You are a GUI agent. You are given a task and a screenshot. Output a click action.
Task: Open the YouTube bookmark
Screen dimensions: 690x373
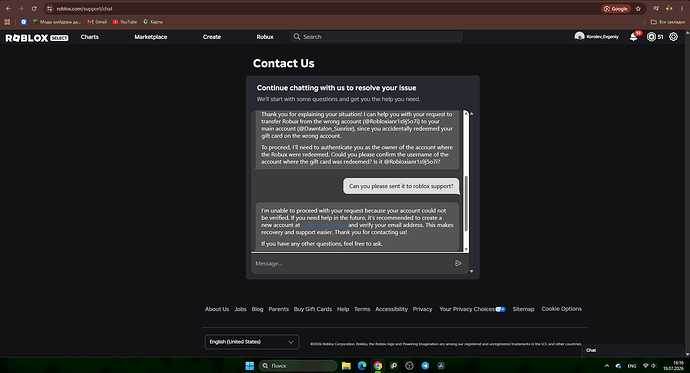tap(125, 22)
